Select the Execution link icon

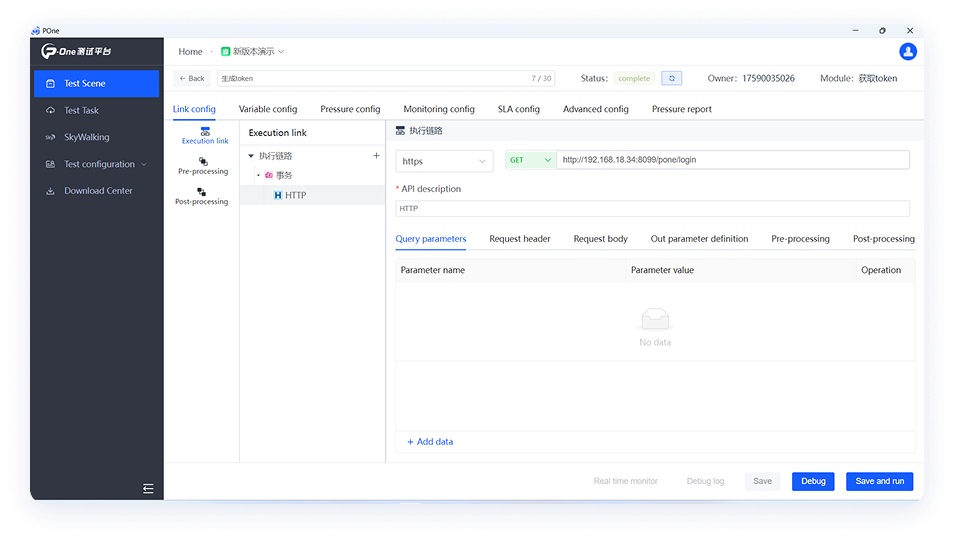[x=205, y=132]
